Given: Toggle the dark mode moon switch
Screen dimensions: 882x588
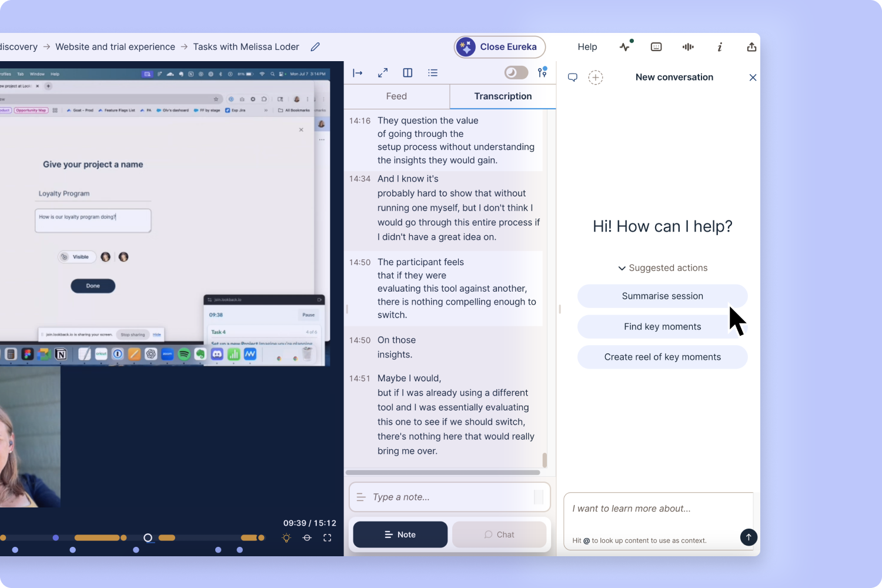Looking at the screenshot, I should coord(516,72).
